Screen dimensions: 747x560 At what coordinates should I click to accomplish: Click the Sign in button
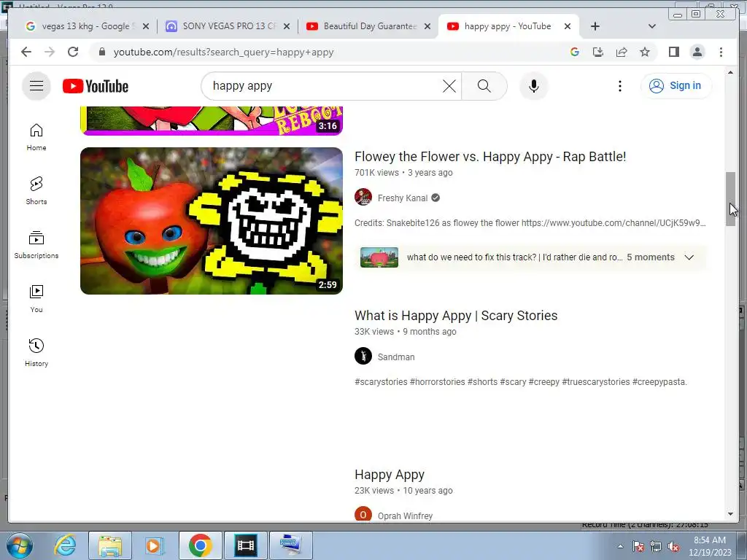point(676,86)
